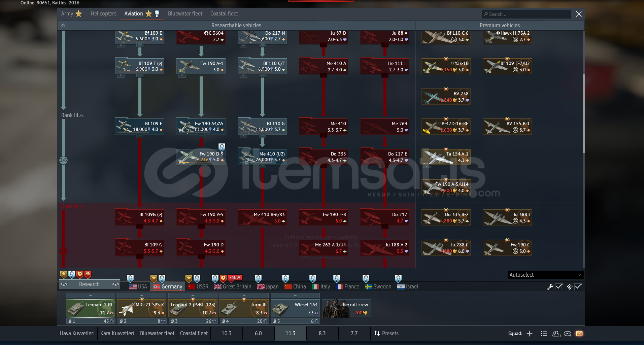Select the BV 238 premium aircraft

(446, 97)
